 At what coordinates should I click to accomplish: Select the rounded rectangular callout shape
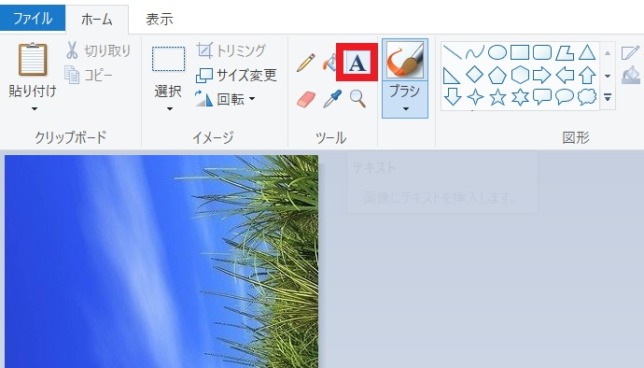coord(542,97)
